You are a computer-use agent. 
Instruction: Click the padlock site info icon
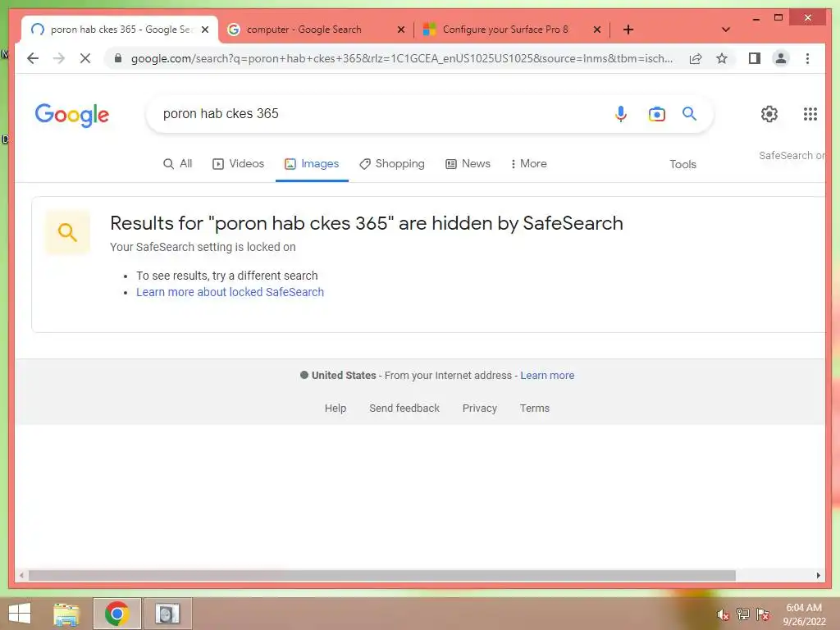coord(118,58)
